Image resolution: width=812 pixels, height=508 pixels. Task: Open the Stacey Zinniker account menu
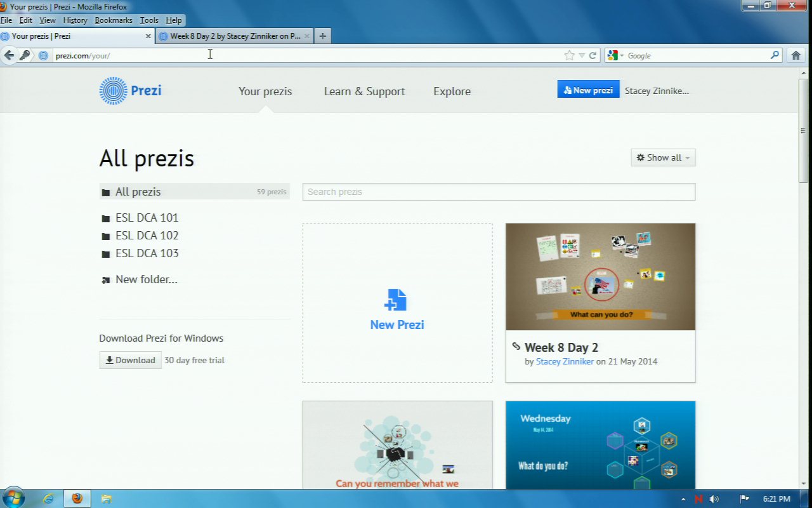[657, 91]
